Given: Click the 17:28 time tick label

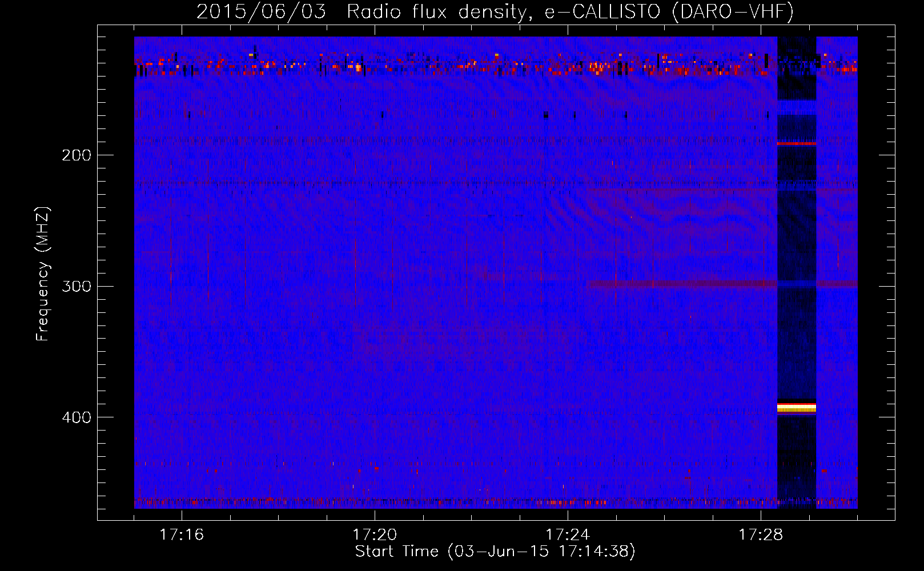Looking at the screenshot, I should click(x=761, y=534).
